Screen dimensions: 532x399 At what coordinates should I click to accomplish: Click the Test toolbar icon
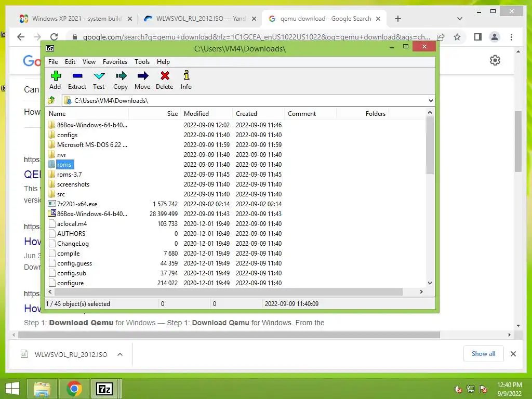pos(99,81)
